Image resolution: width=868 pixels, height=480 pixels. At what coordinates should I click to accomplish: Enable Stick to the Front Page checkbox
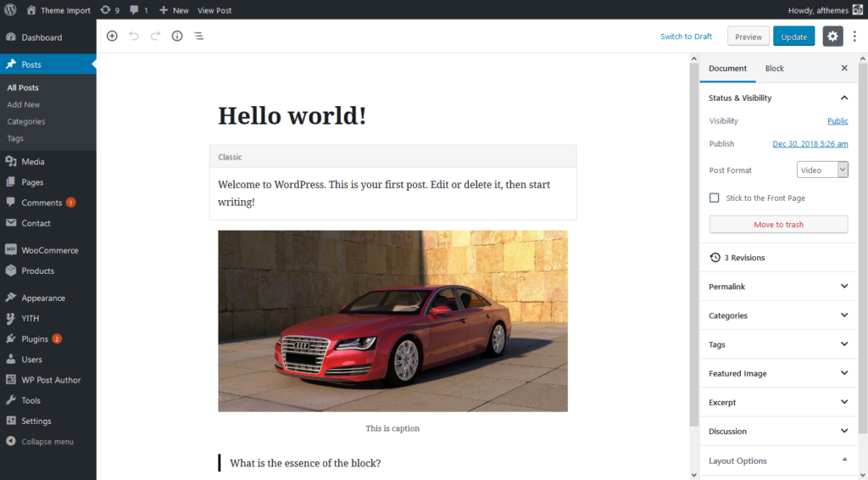715,198
